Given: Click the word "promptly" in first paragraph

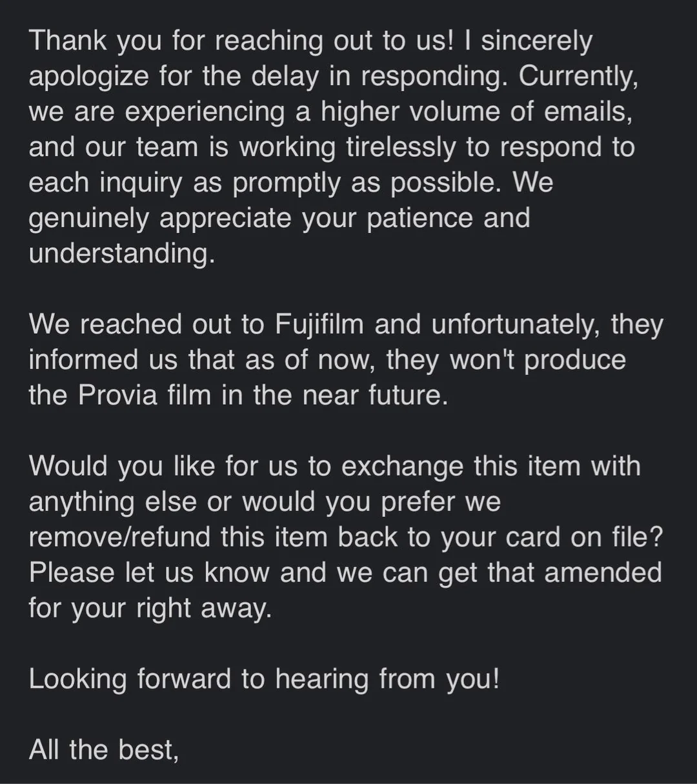Looking at the screenshot, I should [287, 183].
